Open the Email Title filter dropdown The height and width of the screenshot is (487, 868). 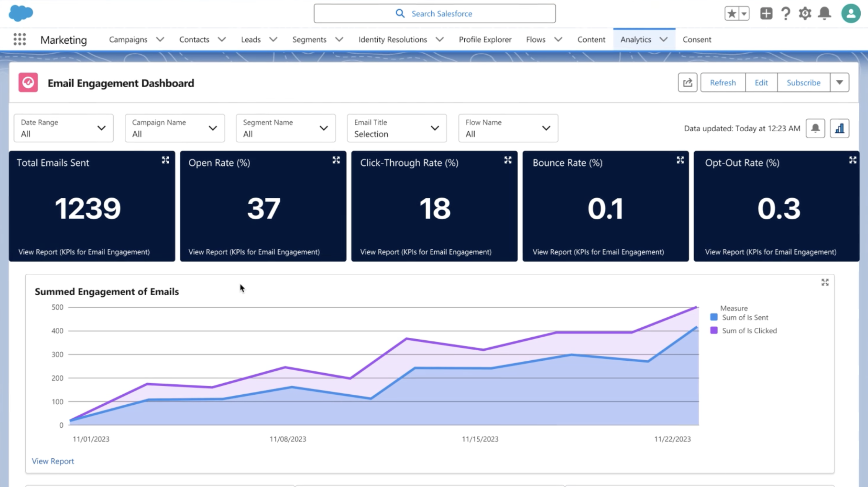(396, 128)
